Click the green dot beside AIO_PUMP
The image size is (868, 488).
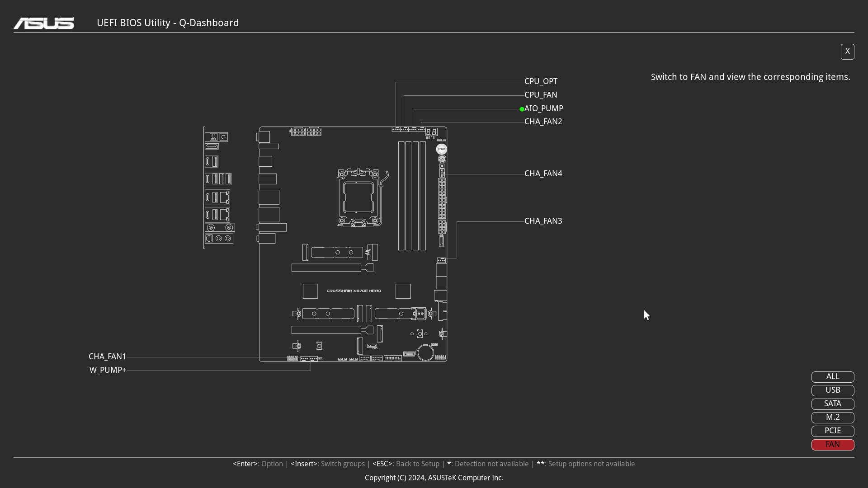(522, 109)
